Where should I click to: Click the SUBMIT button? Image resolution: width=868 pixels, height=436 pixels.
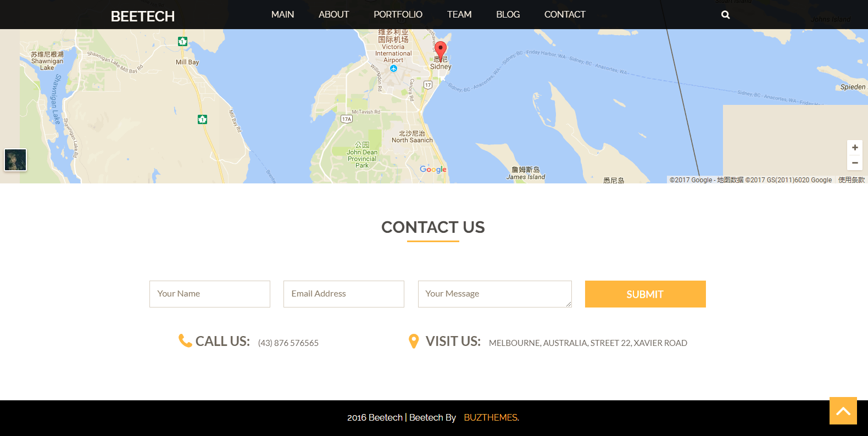[x=646, y=294]
